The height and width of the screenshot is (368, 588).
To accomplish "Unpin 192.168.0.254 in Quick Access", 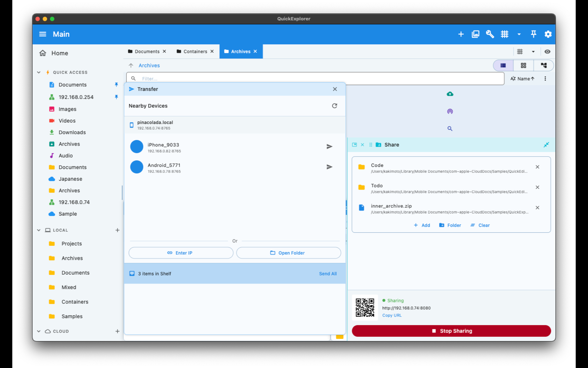I will click(116, 97).
